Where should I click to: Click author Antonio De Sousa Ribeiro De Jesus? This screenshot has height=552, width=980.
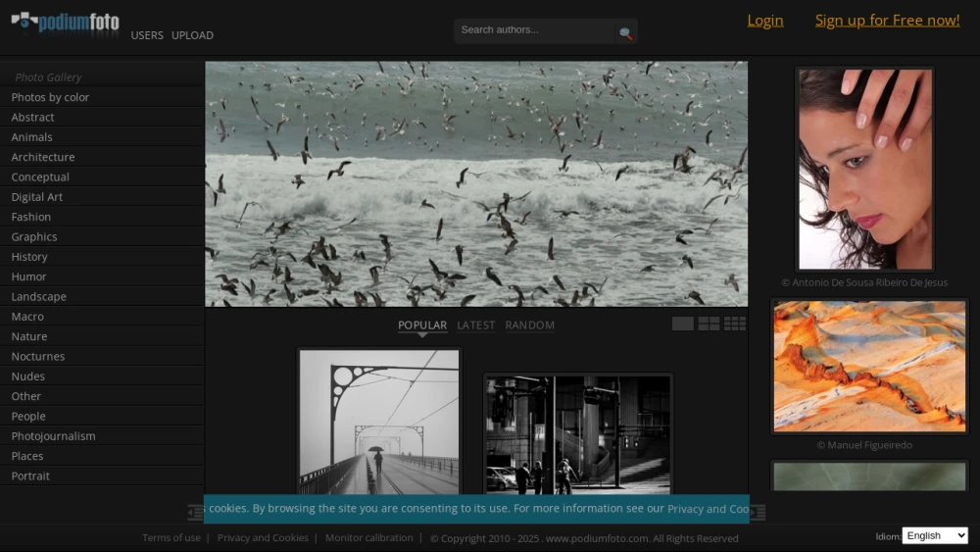[x=864, y=282]
